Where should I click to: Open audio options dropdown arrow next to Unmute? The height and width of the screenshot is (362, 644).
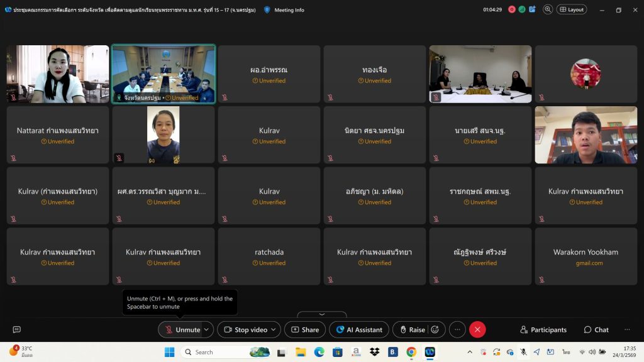click(206, 330)
